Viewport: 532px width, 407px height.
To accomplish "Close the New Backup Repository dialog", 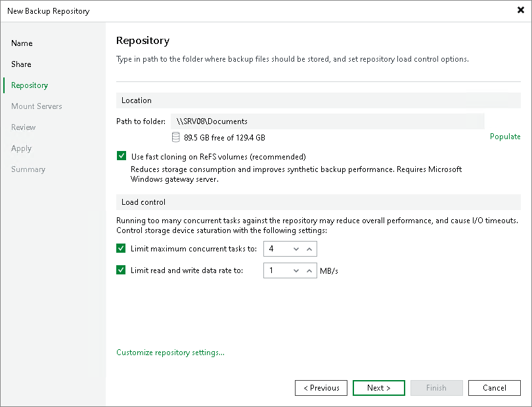I will pyautogui.click(x=521, y=11).
